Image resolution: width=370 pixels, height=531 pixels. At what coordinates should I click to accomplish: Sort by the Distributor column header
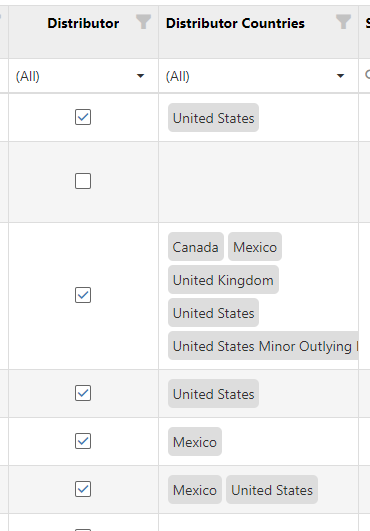pos(83,23)
